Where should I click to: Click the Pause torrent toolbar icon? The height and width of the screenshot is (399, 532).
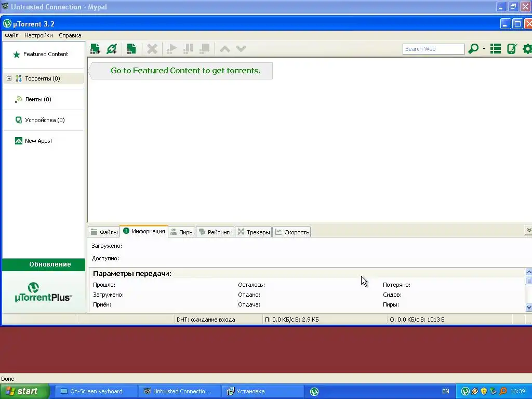(188, 49)
